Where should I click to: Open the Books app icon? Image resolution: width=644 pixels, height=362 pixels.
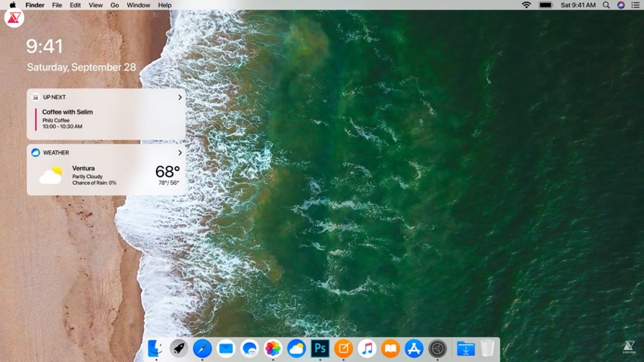[x=391, y=348]
